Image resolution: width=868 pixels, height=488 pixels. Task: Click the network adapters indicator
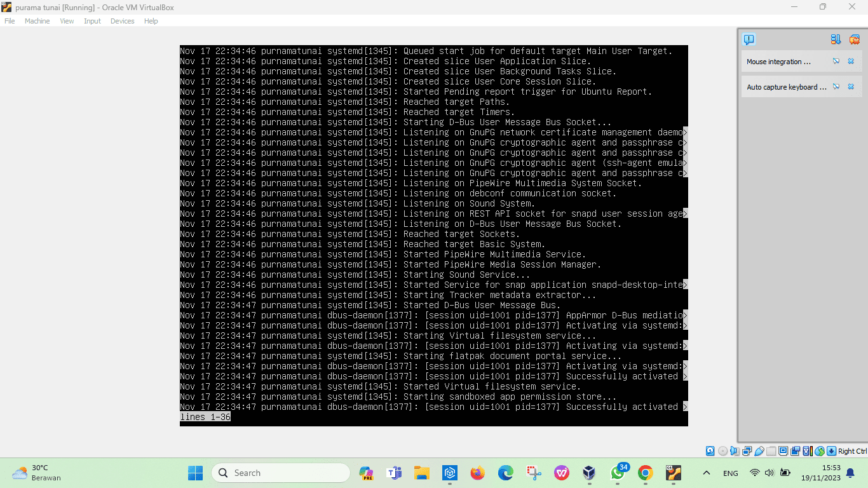[x=747, y=451]
